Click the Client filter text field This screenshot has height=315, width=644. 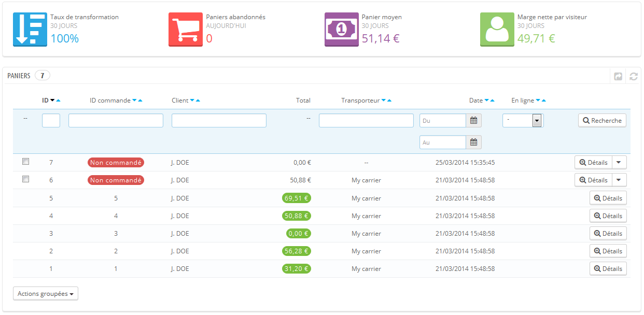219,121
